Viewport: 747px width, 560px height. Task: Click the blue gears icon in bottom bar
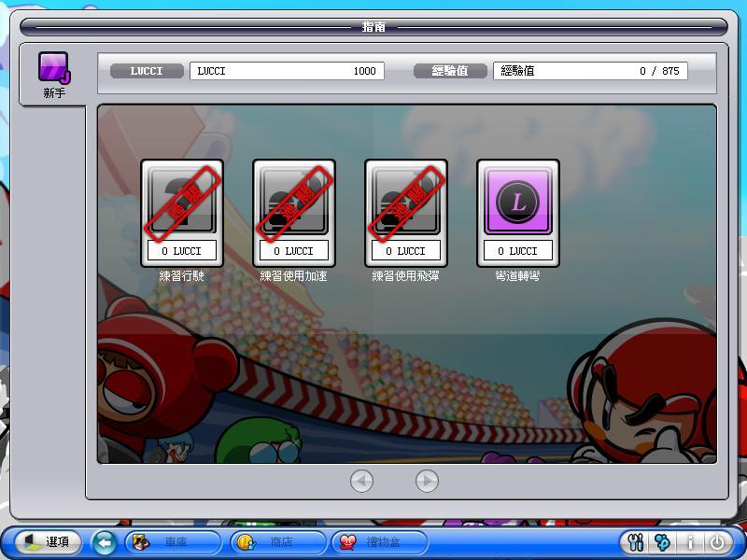point(663,542)
